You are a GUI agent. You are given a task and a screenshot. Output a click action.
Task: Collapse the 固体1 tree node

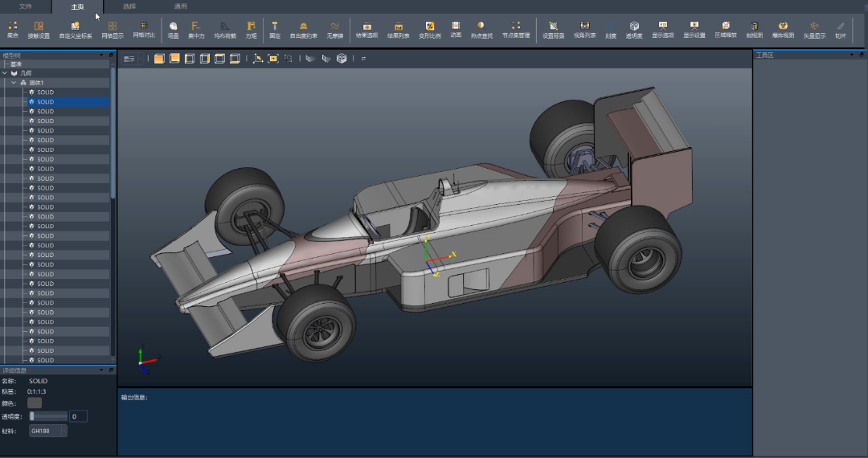(x=14, y=83)
